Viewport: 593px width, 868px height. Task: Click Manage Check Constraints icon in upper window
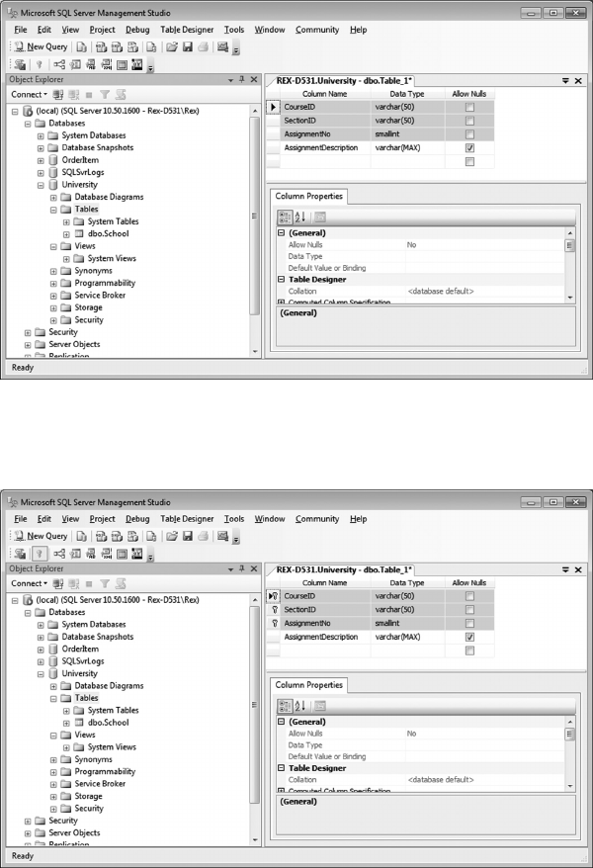tap(123, 65)
